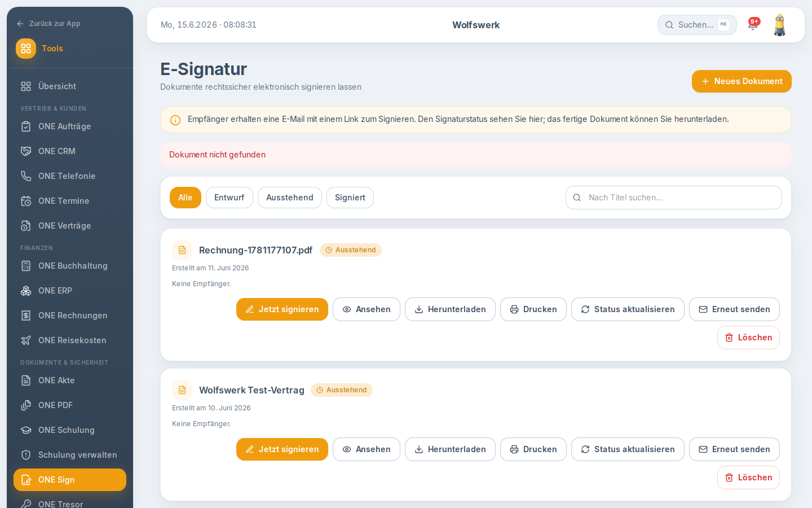Image resolution: width=812 pixels, height=508 pixels.
Task: Open ONE Schulung graduation cap icon
Action: click(26, 430)
